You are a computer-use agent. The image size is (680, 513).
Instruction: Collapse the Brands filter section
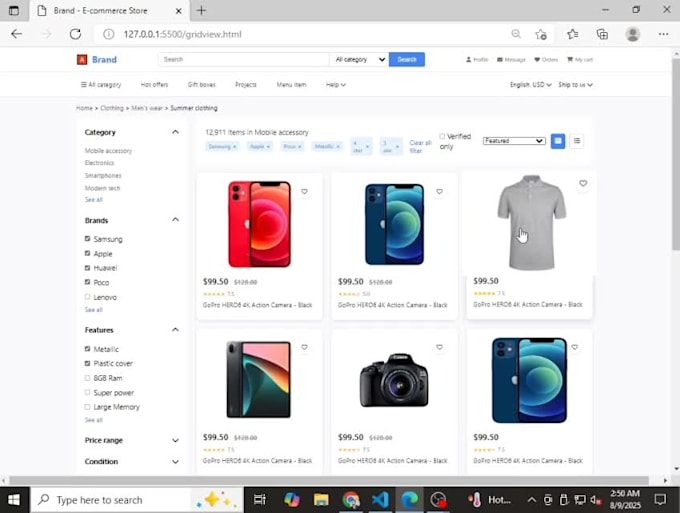[175, 220]
